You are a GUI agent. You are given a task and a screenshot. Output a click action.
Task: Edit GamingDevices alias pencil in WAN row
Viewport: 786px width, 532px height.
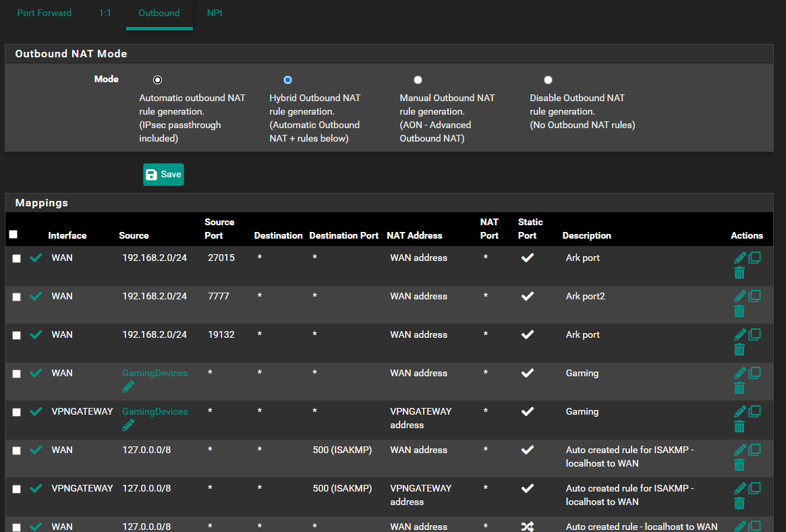point(128,387)
